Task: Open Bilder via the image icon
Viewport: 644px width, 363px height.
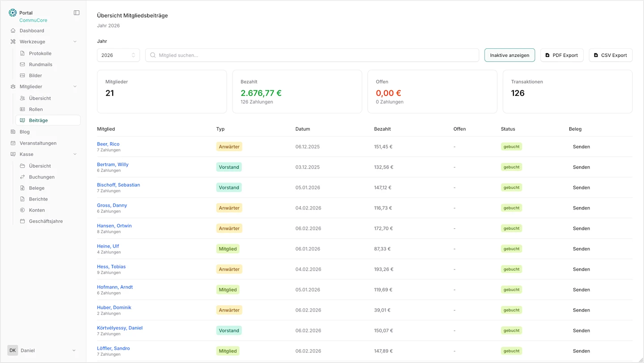Action: point(22,76)
